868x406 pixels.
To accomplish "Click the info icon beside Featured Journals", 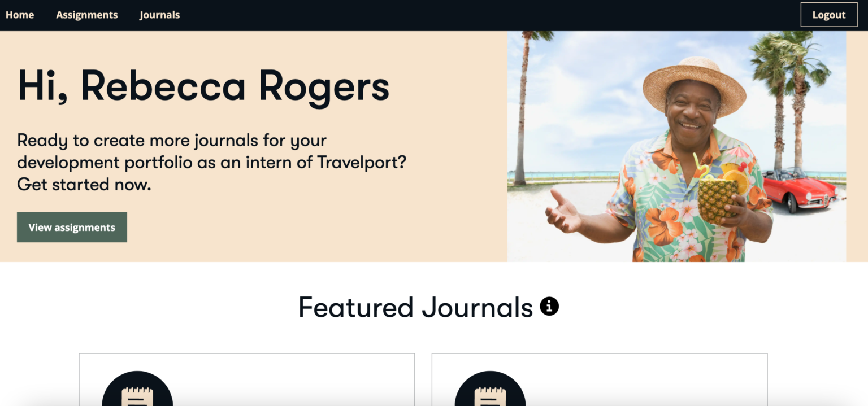I will [549, 307].
